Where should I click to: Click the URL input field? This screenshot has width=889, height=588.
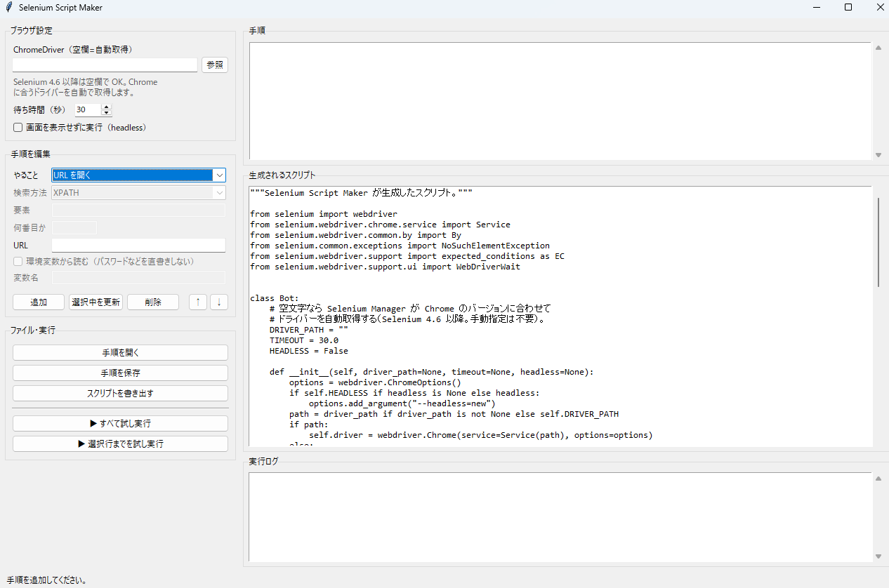(x=138, y=245)
